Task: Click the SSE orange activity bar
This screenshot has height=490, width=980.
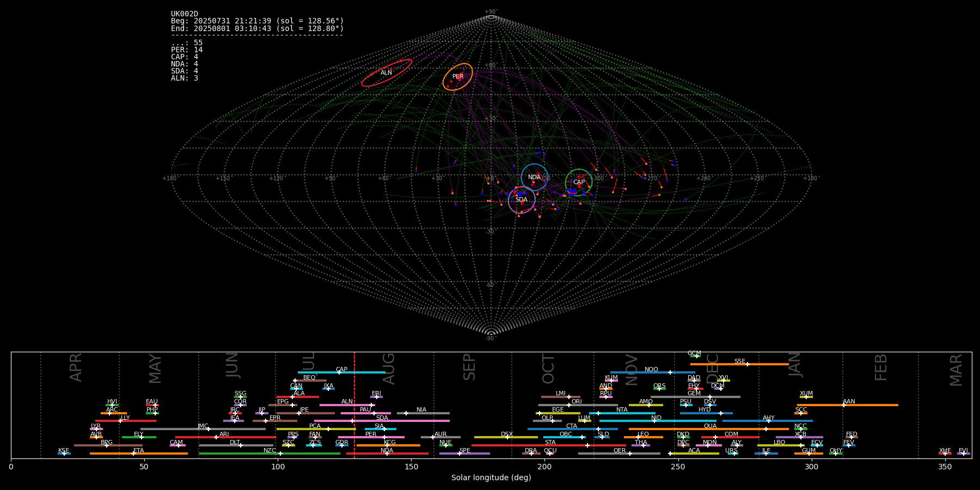Action: pos(739,364)
